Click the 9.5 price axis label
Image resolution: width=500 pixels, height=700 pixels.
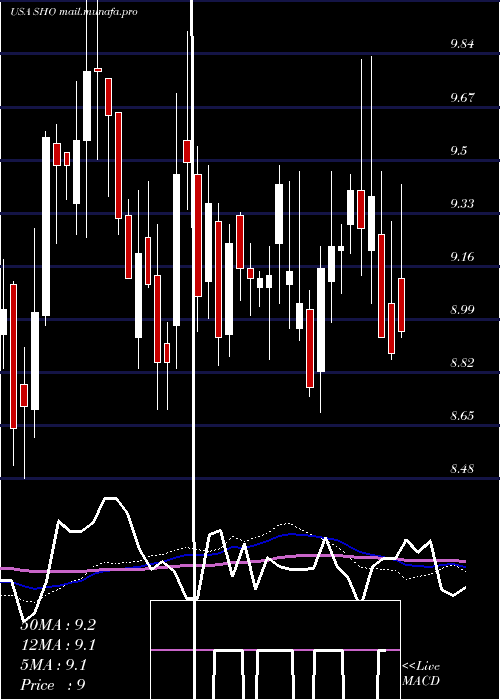click(x=458, y=150)
